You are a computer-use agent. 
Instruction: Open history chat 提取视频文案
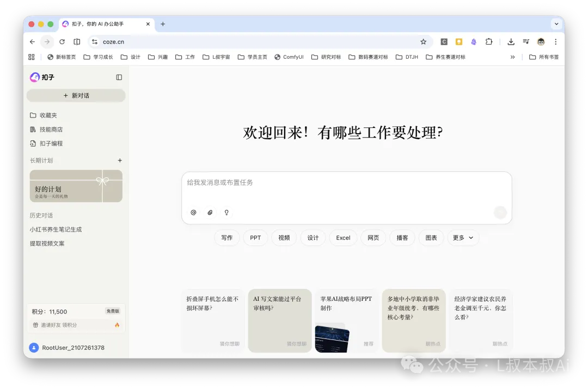(x=47, y=244)
